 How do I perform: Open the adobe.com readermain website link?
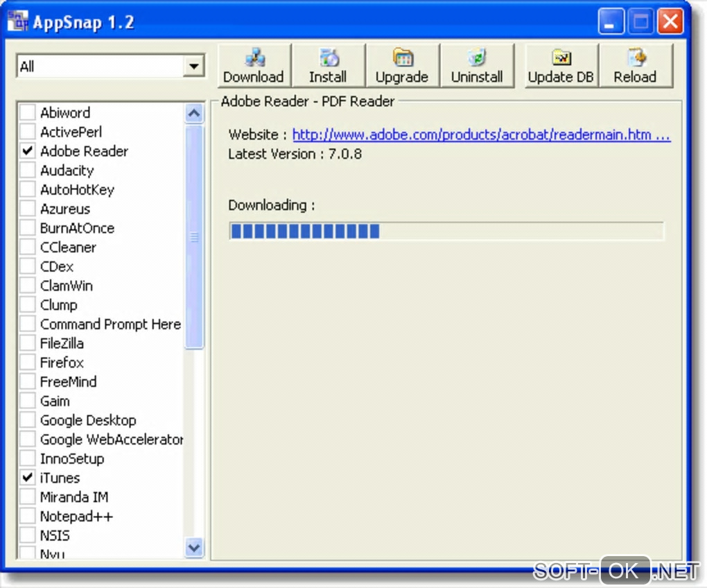pyautogui.click(x=481, y=135)
